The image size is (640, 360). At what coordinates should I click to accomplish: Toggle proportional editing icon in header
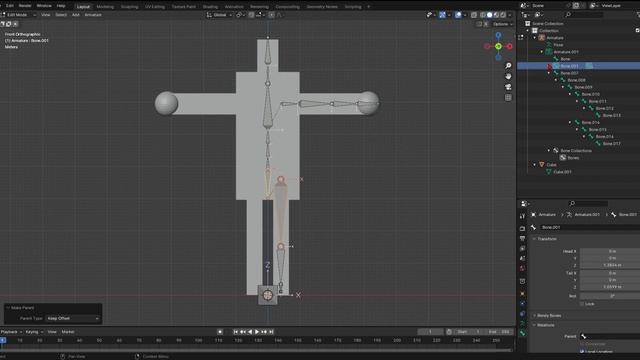pyautogui.click(x=271, y=15)
